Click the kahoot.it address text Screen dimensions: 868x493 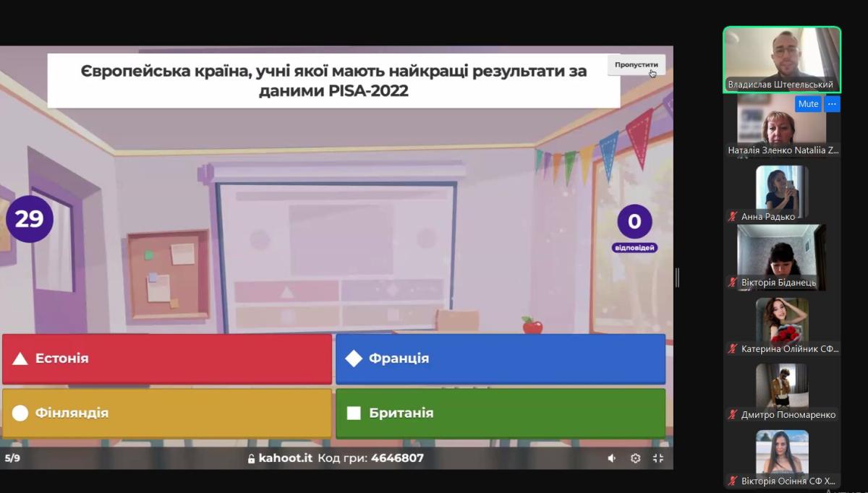click(286, 458)
